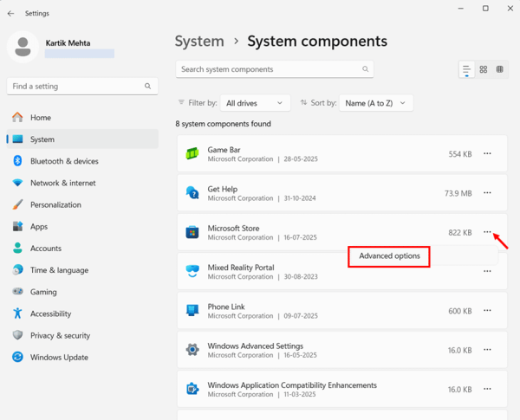The width and height of the screenshot is (520, 420).
Task: Open Accounts settings
Action: pos(82,249)
